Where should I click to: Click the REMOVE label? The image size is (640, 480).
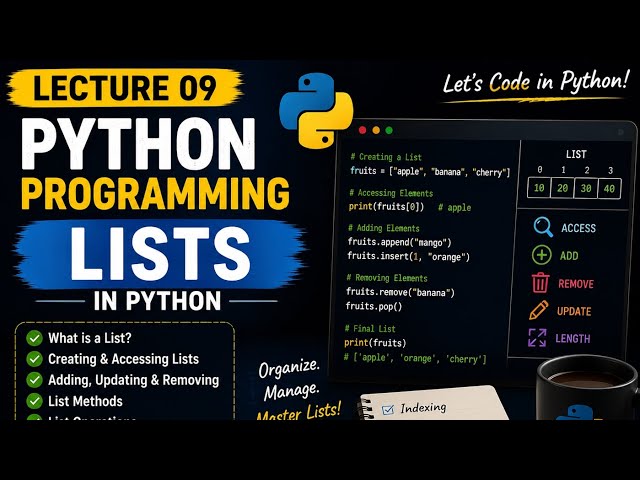(576, 283)
